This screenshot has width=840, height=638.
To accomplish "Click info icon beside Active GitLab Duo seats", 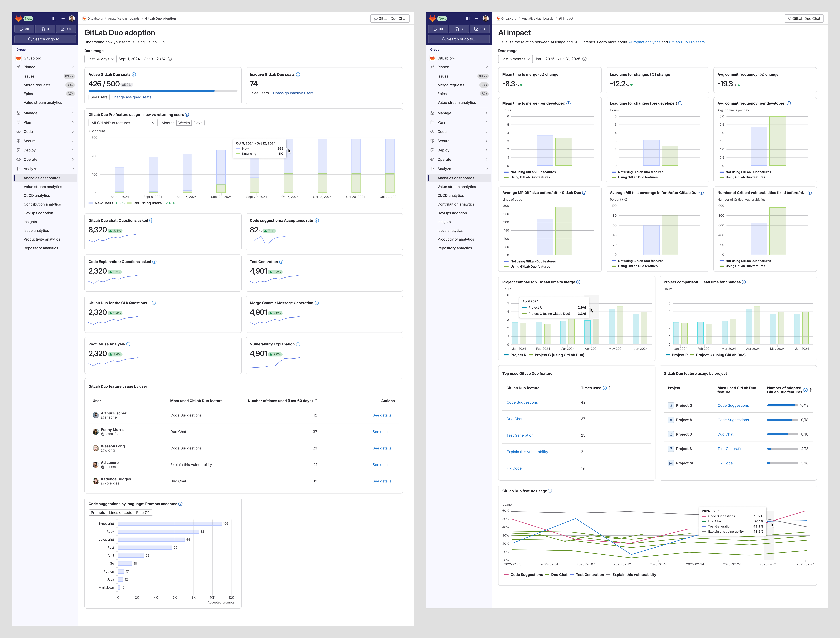I will (134, 74).
